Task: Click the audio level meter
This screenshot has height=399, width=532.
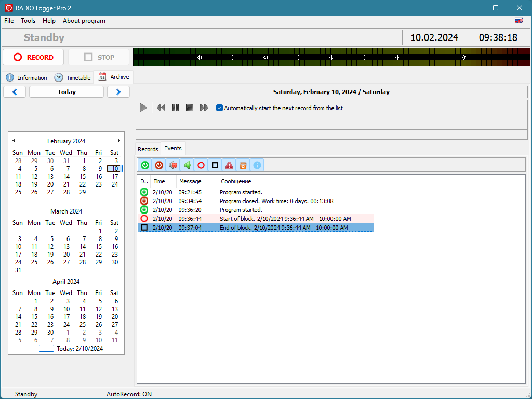Action: tap(331, 57)
